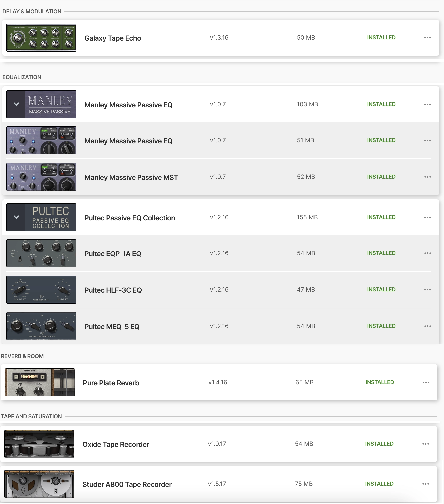The height and width of the screenshot is (504, 444).
Task: Click the Pultec MEQ-5 EQ thumbnail image
Action: click(x=41, y=326)
